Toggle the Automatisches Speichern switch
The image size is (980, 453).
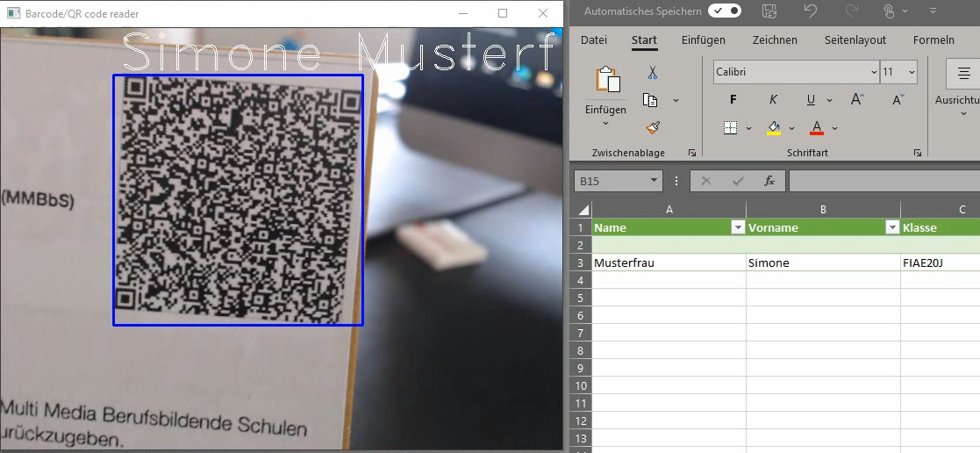[725, 11]
